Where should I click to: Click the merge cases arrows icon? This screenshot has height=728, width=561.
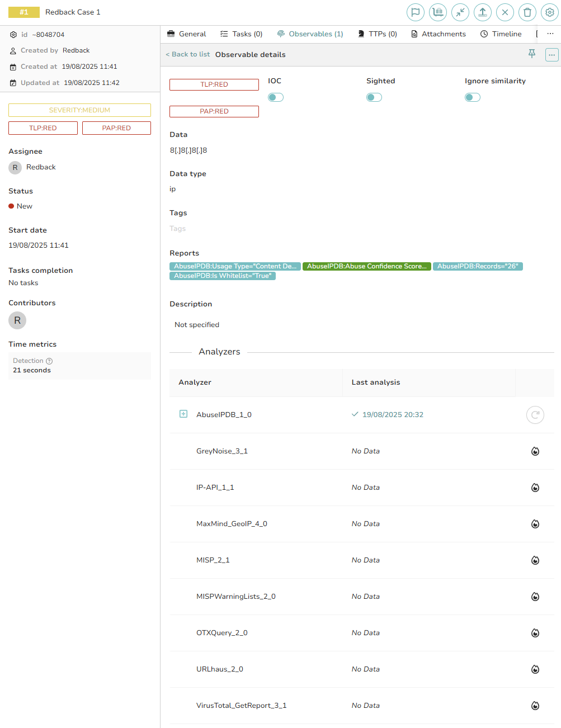tap(460, 12)
